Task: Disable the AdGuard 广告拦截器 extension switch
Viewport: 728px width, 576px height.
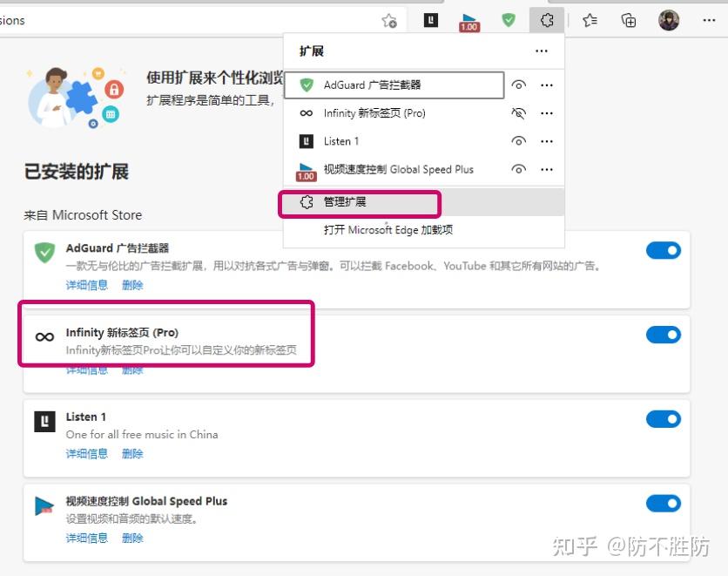Action: pyautogui.click(x=664, y=250)
